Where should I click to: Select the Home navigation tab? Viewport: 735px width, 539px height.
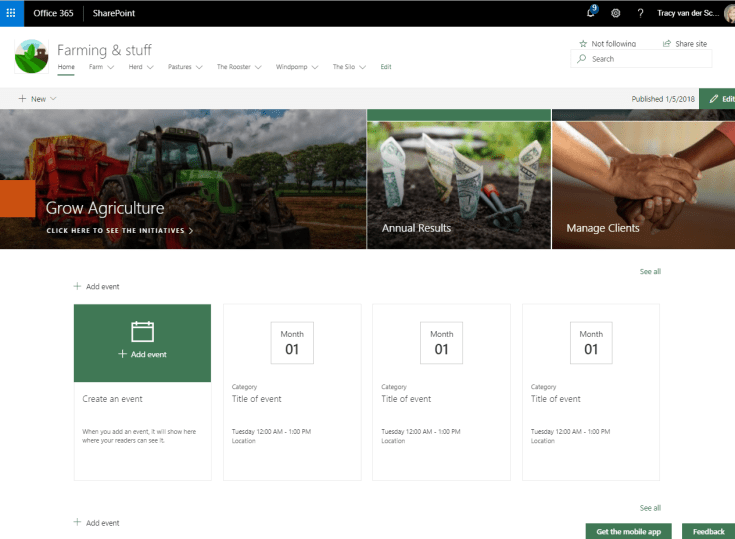(x=66, y=67)
